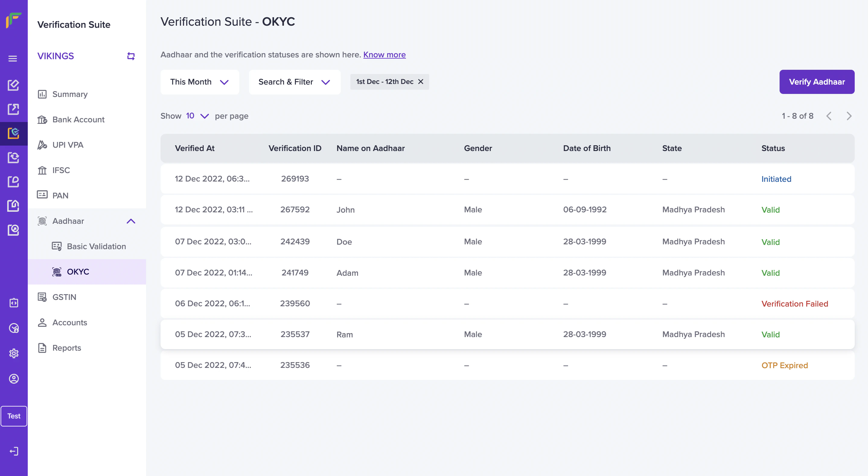Click the settings gear icon in left rail
This screenshot has height=476, width=868.
[x=14, y=353]
